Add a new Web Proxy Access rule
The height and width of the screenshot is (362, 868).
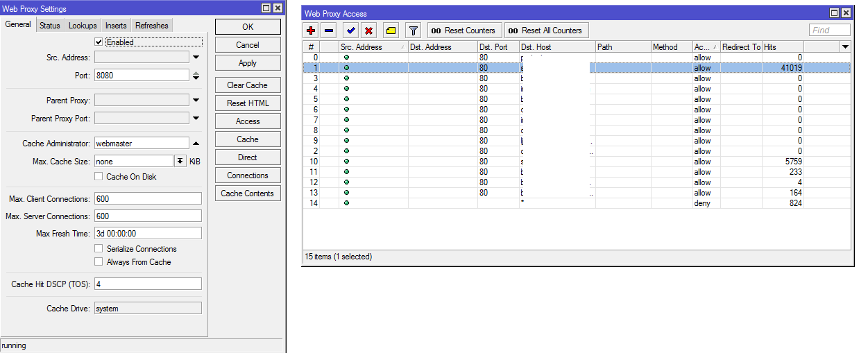[x=311, y=31]
